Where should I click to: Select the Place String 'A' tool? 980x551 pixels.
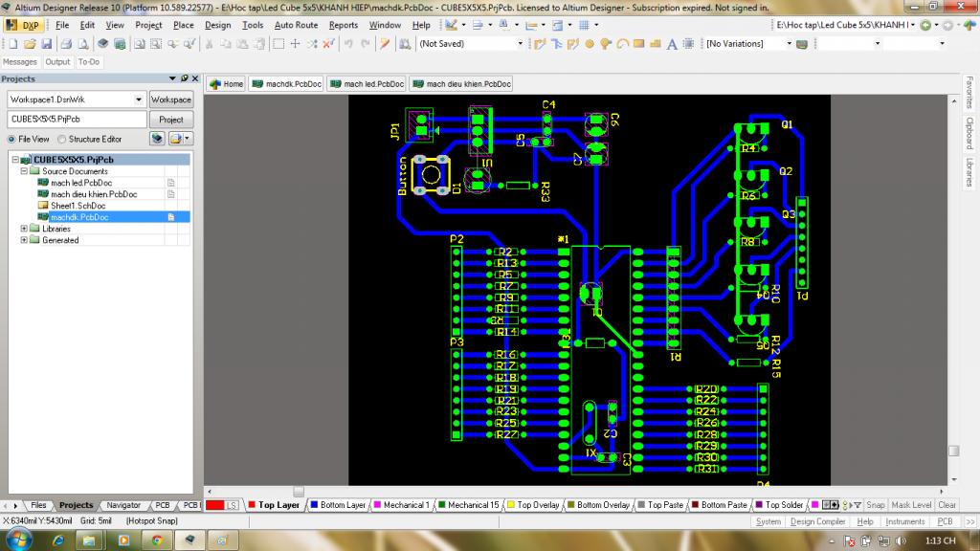(x=673, y=44)
